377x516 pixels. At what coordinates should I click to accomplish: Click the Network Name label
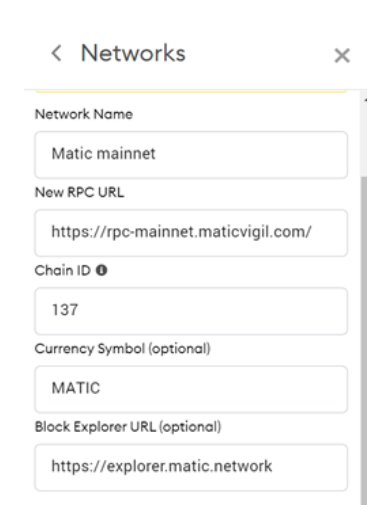click(x=84, y=114)
